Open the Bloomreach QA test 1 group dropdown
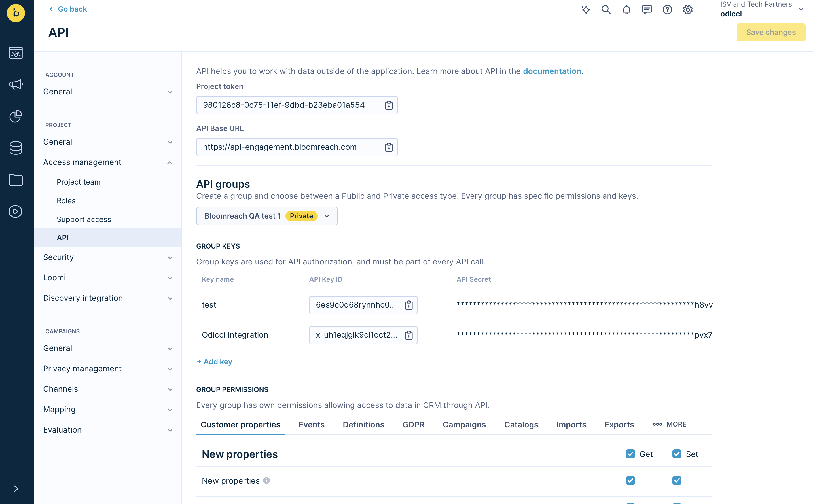Screen dimensions: 813x504 [x=267, y=216]
